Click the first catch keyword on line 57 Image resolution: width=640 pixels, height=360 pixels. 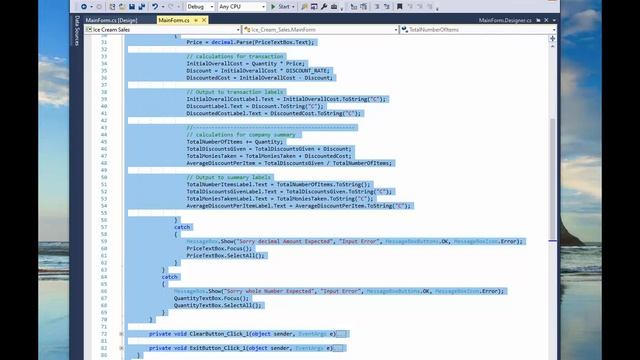[x=182, y=227]
